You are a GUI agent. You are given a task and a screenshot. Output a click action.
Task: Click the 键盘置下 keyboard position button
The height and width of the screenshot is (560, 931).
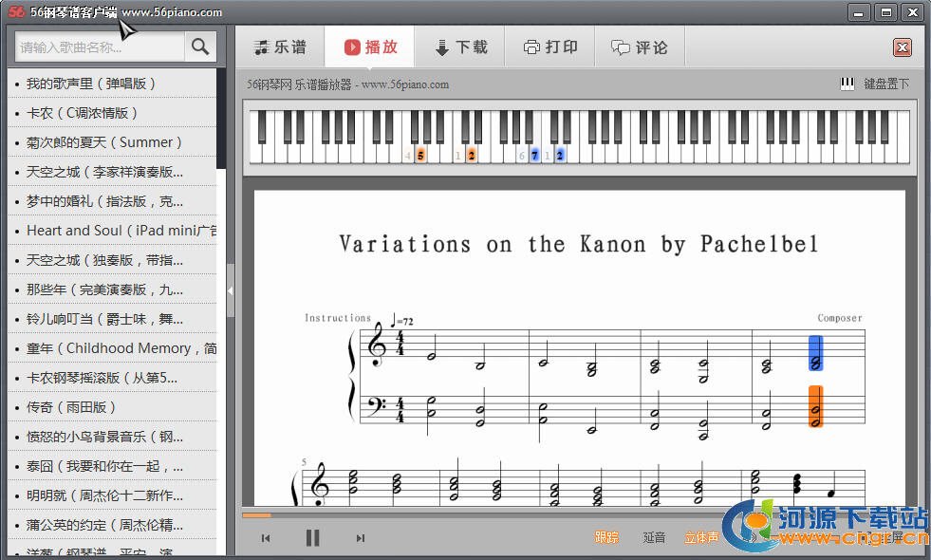[x=885, y=84]
